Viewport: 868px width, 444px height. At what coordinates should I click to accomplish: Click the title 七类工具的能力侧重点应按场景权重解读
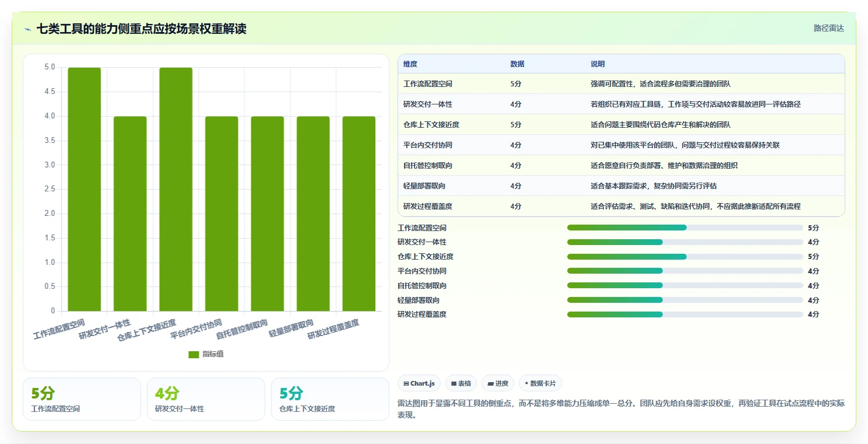pos(142,29)
